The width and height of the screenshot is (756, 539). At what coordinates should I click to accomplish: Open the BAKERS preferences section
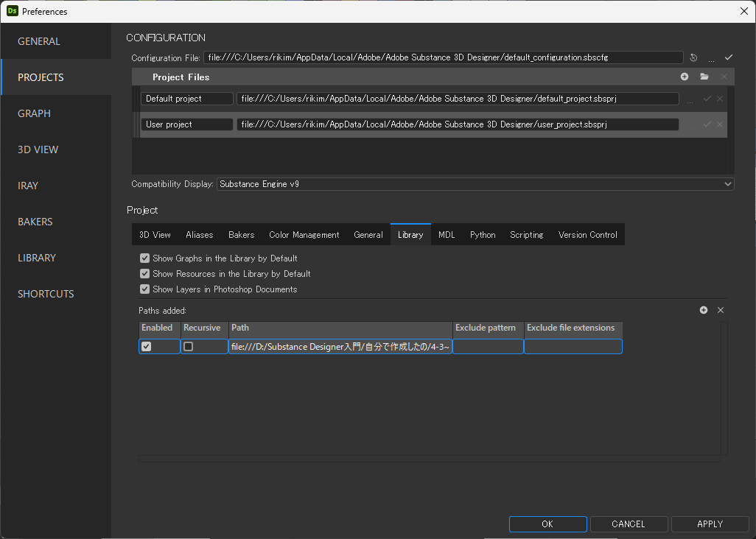coord(56,222)
